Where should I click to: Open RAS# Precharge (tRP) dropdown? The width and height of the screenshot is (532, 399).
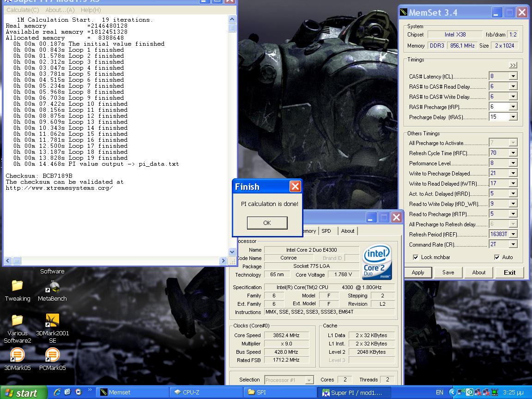pos(513,107)
